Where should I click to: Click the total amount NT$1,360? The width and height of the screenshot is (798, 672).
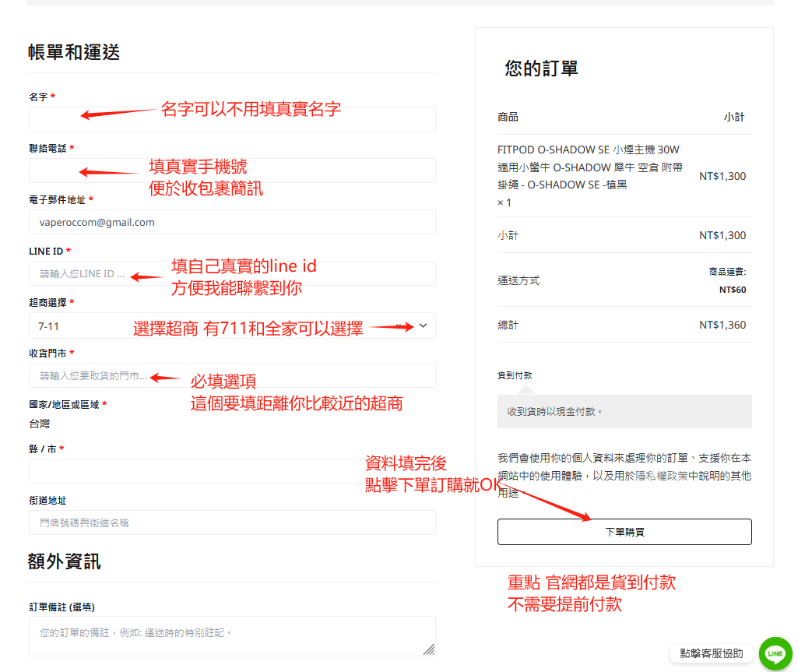[x=722, y=325]
